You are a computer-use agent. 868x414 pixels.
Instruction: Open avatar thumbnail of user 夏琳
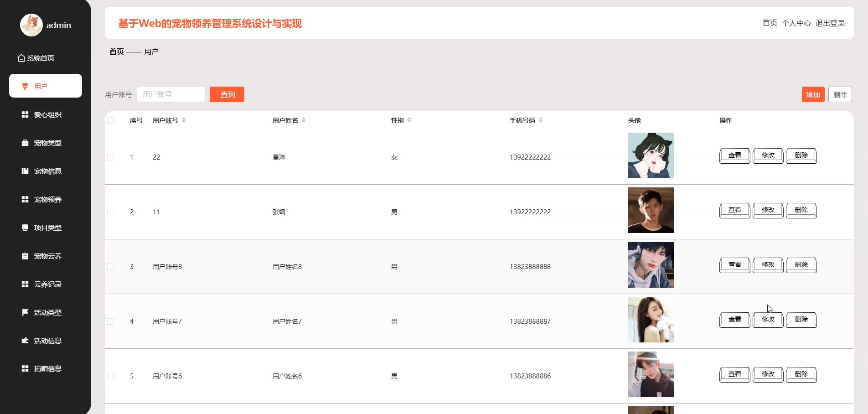click(651, 155)
